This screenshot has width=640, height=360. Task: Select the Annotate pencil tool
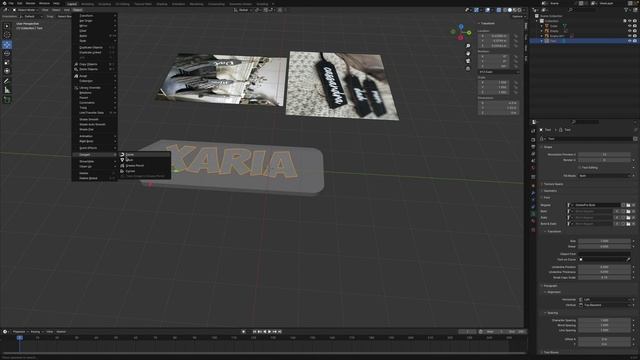pyautogui.click(x=7, y=81)
